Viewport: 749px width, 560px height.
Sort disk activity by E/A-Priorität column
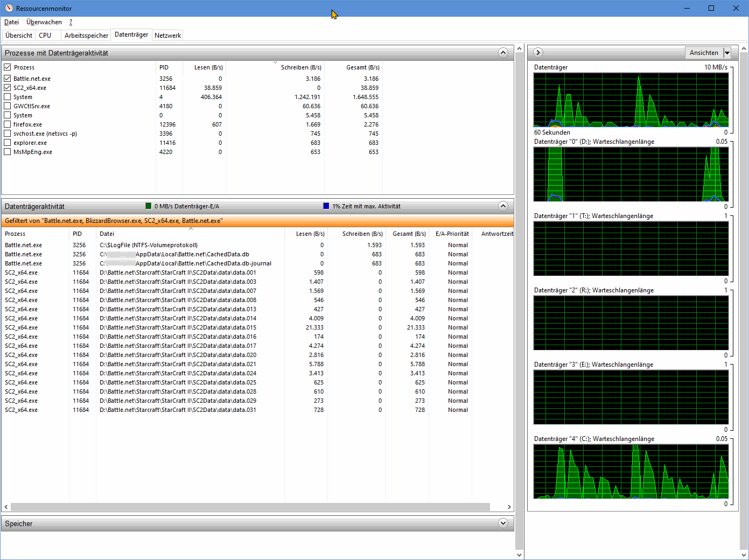tap(451, 234)
